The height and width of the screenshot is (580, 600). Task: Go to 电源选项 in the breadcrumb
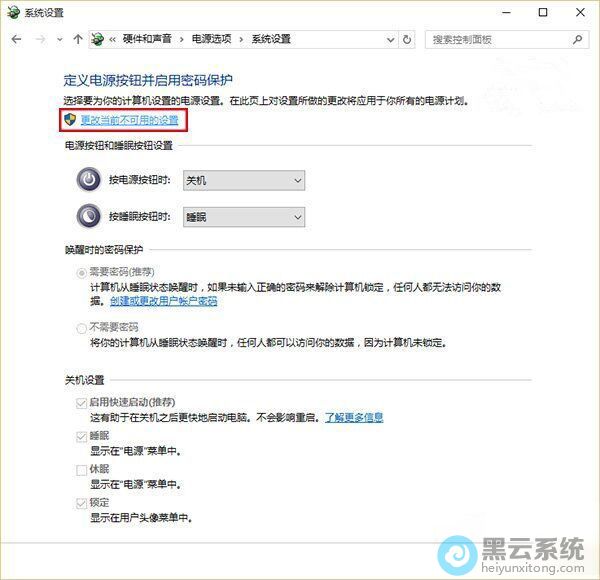coord(212,39)
